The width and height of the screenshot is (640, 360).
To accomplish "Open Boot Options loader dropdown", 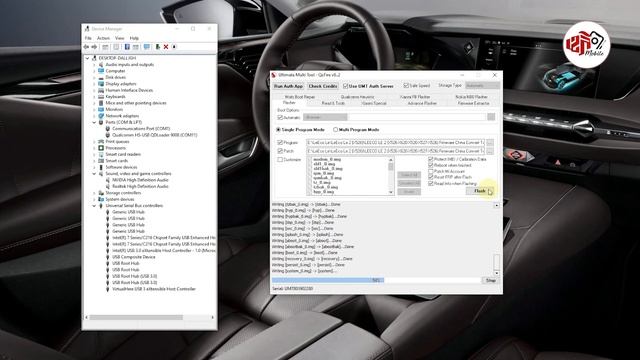I will [325, 118].
